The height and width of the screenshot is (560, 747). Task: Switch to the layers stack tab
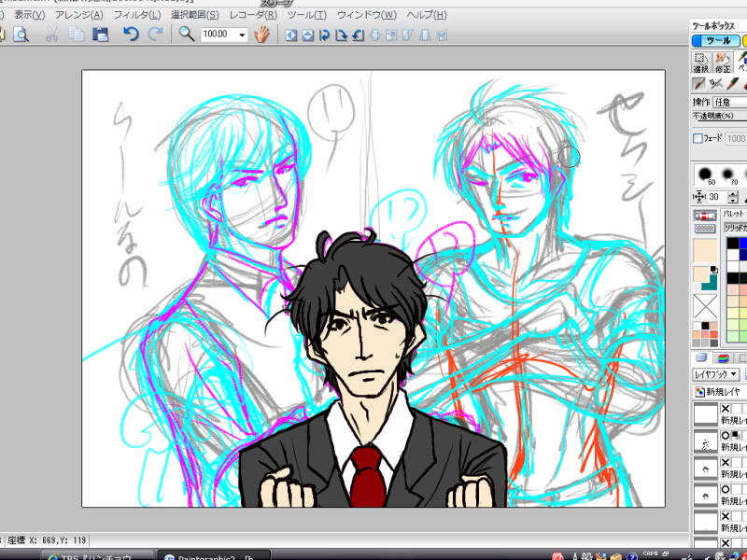[701, 357]
